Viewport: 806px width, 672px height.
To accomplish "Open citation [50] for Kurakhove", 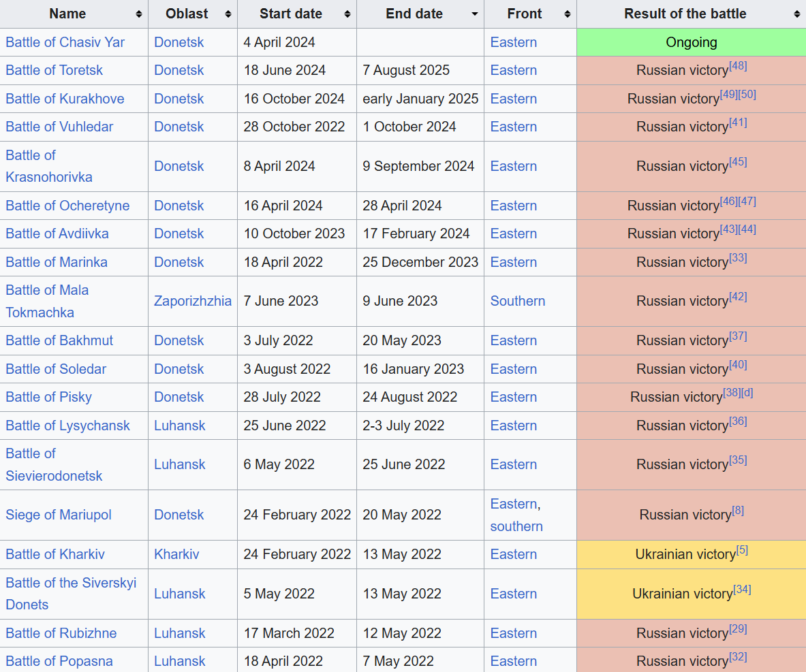I will [747, 94].
